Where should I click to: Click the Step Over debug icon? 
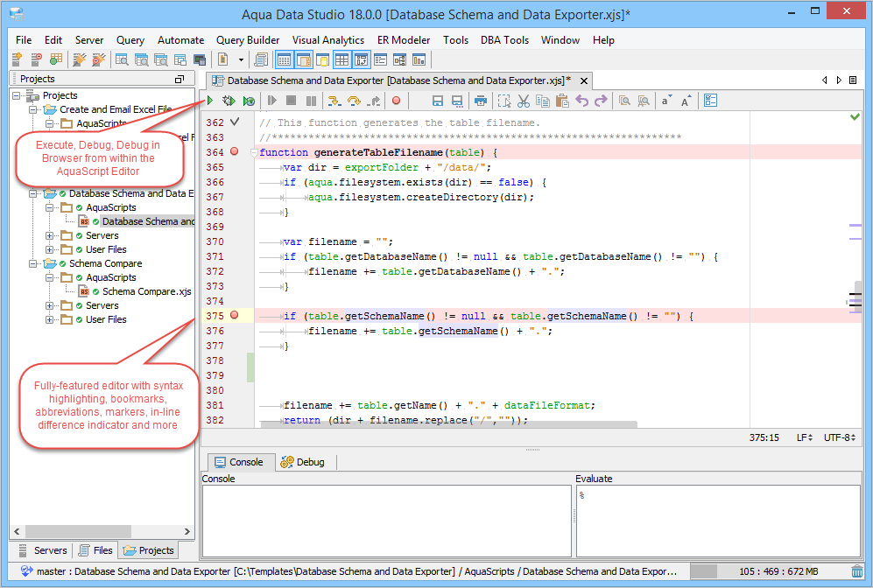354,101
